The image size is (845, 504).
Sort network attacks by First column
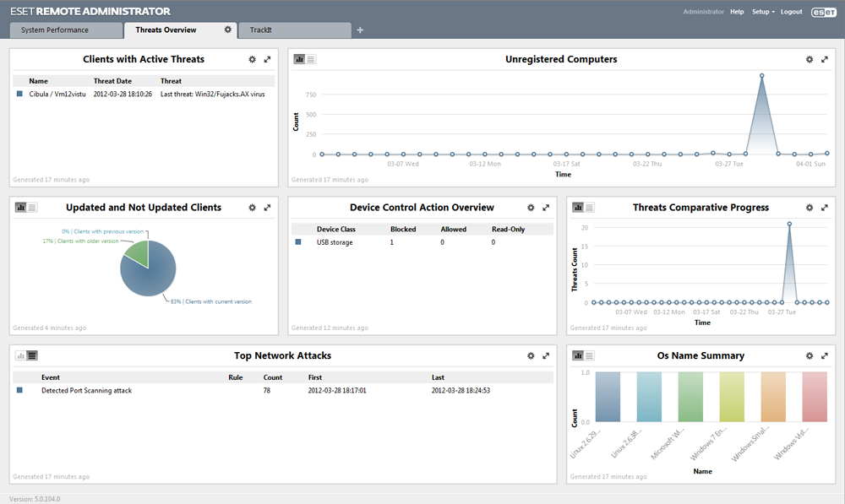pos(314,377)
